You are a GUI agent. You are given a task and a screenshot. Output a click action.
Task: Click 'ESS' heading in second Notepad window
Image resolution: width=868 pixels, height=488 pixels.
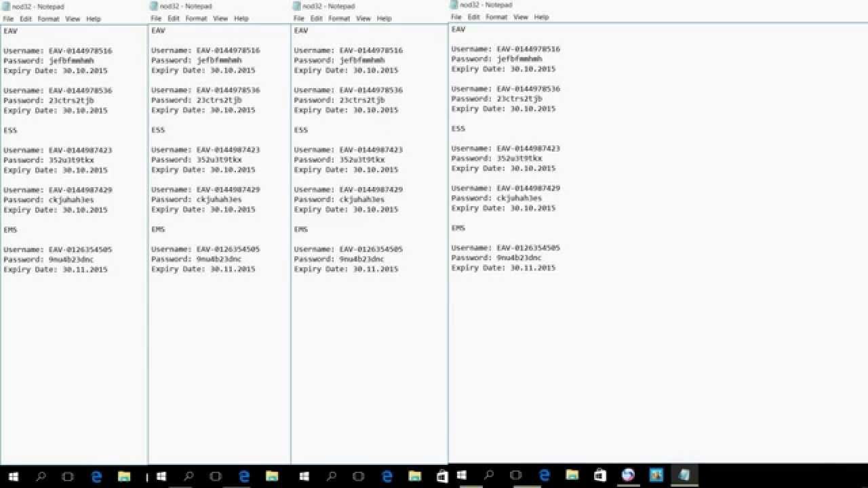[x=158, y=129]
